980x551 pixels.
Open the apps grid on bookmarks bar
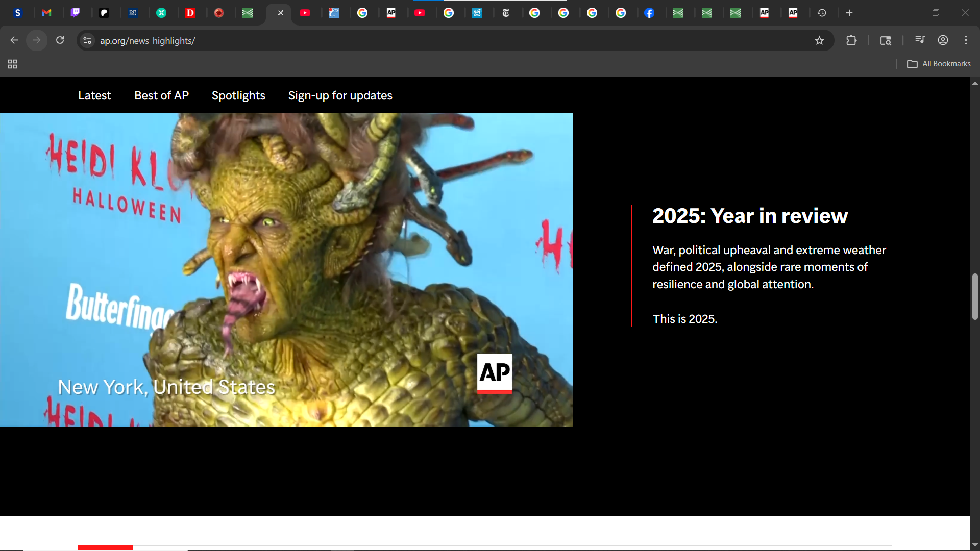(13, 64)
